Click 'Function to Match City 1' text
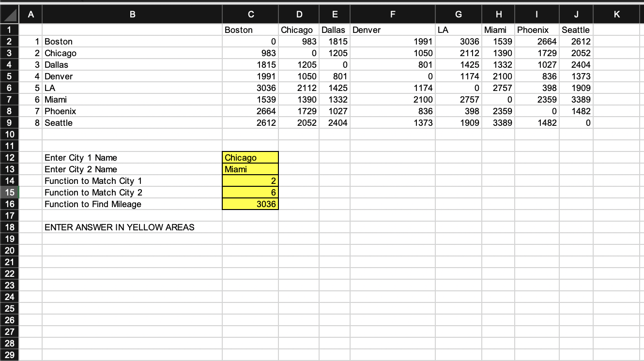644x361 pixels. [93, 181]
